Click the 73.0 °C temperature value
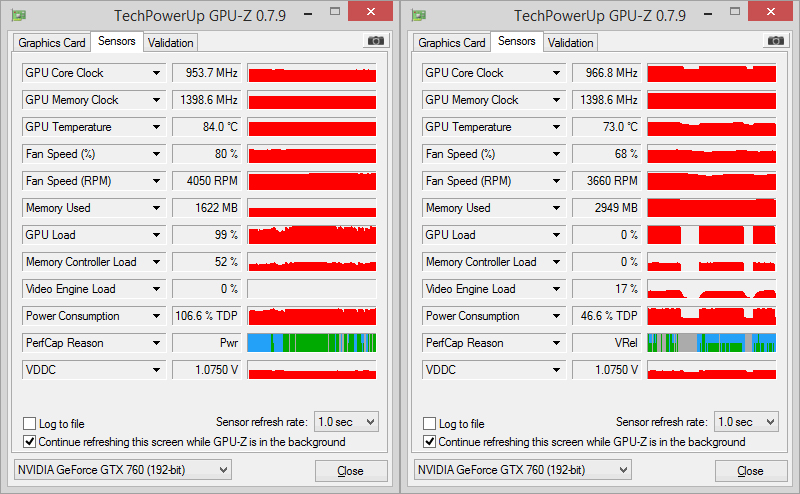The height and width of the screenshot is (494, 800). pos(606,127)
